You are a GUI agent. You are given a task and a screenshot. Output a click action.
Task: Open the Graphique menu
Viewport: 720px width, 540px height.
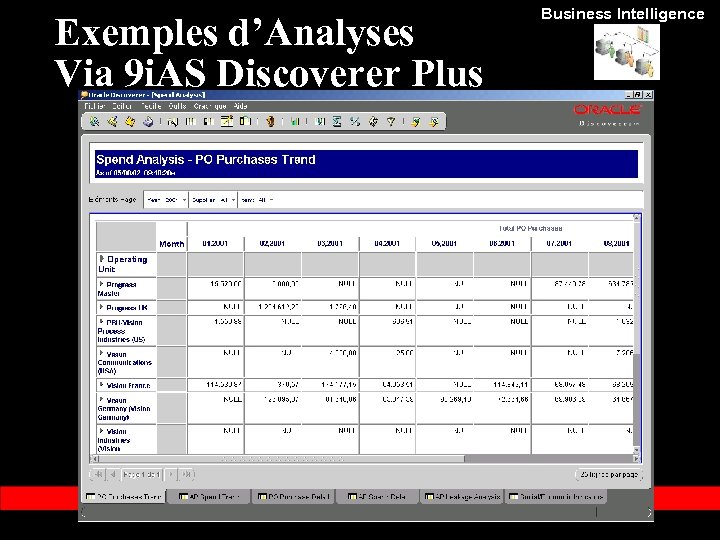click(210, 106)
